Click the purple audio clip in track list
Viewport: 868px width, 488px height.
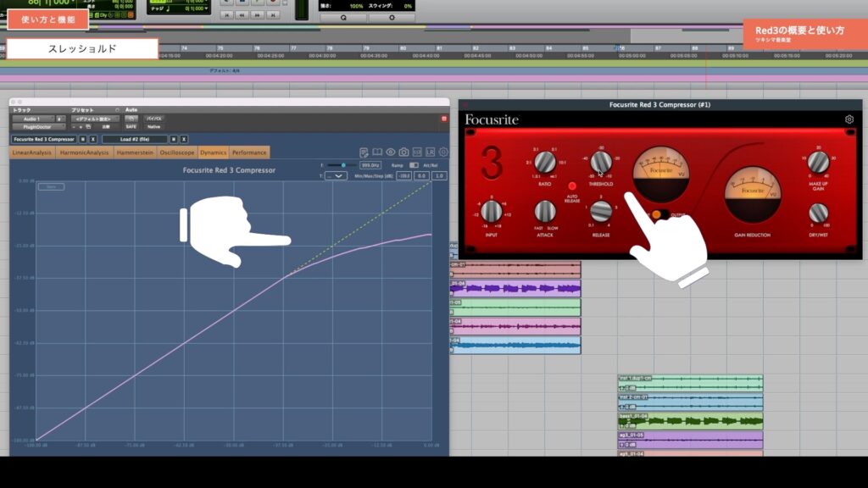click(x=515, y=288)
